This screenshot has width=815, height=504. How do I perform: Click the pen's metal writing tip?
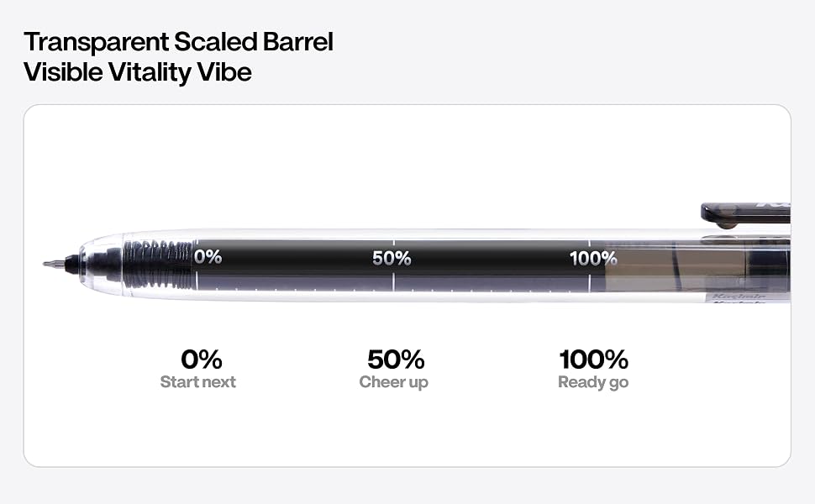[x=54, y=264]
